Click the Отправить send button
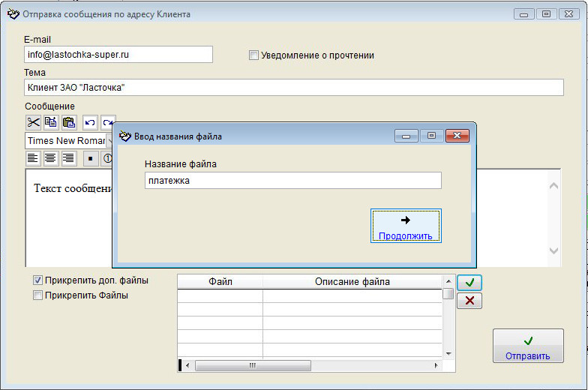This screenshot has width=588, height=390. pos(528,346)
